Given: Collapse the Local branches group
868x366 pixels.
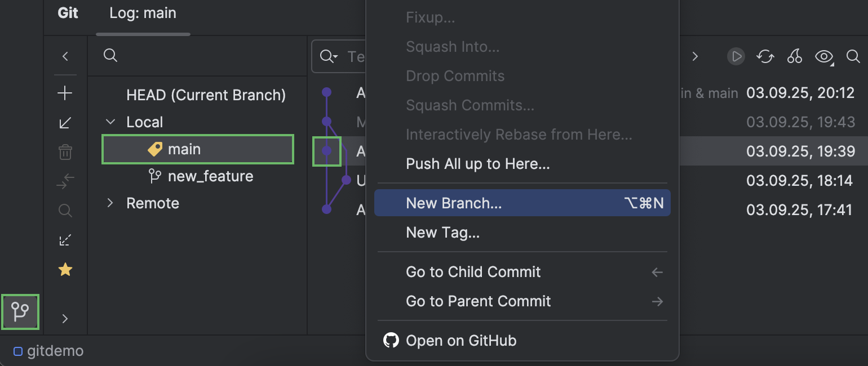Looking at the screenshot, I should (x=109, y=122).
